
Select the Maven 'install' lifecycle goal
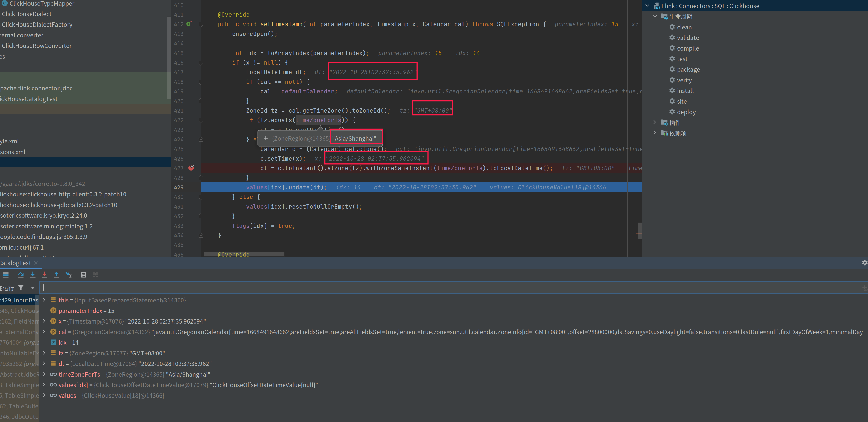pyautogui.click(x=685, y=91)
